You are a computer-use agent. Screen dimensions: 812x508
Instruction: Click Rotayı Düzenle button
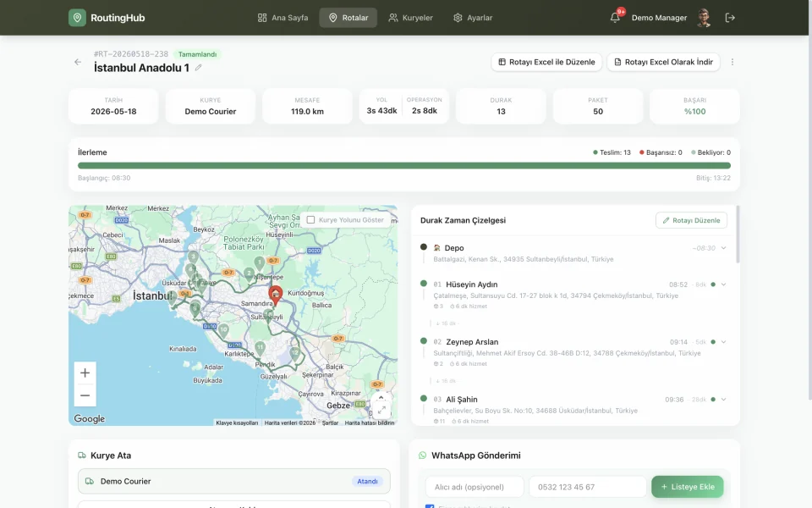coord(691,220)
